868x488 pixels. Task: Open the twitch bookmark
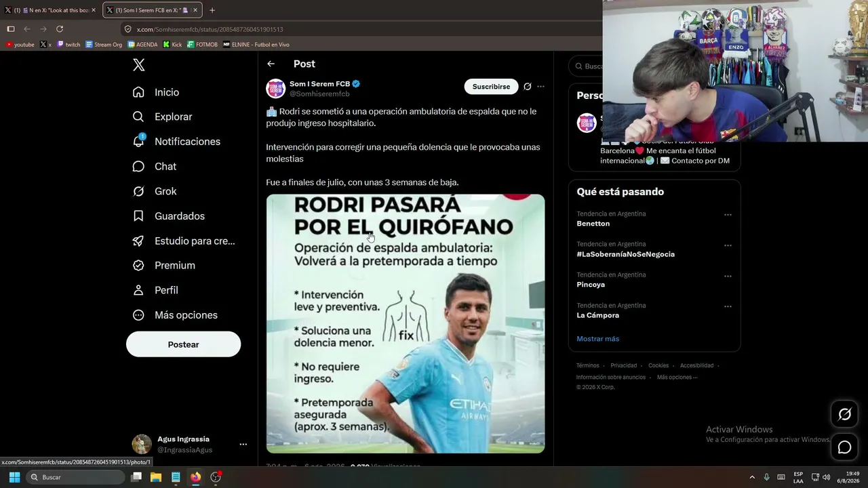(x=68, y=45)
